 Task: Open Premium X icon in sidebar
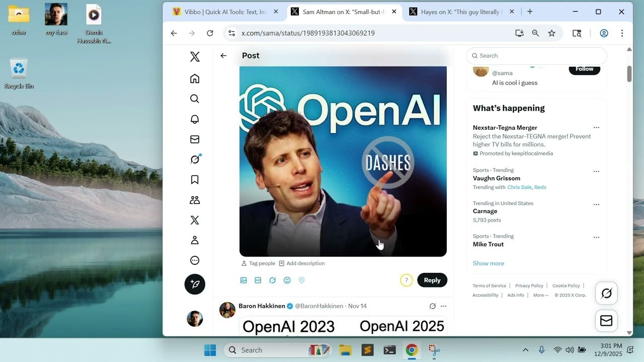click(x=195, y=220)
